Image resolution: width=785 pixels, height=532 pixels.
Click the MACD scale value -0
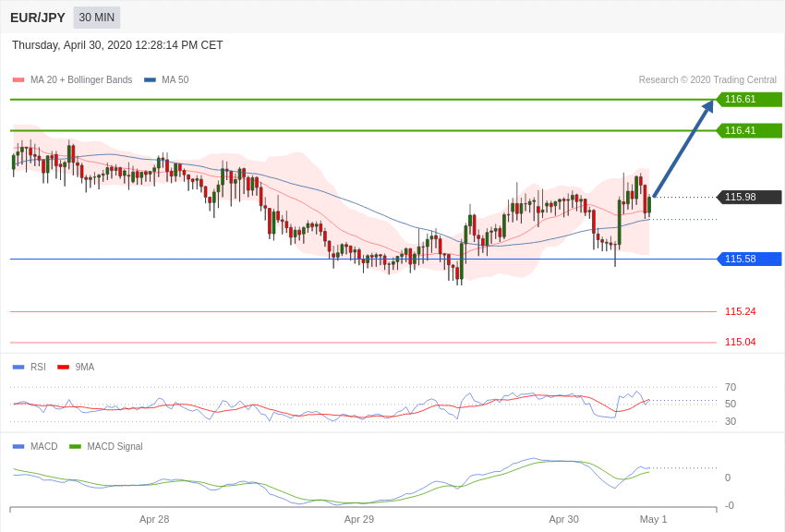point(729,505)
